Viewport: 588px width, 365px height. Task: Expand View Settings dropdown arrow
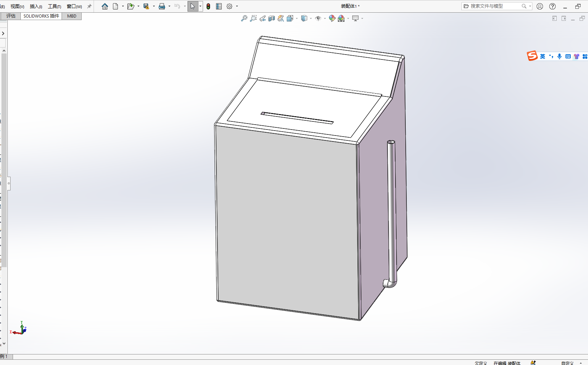click(362, 18)
